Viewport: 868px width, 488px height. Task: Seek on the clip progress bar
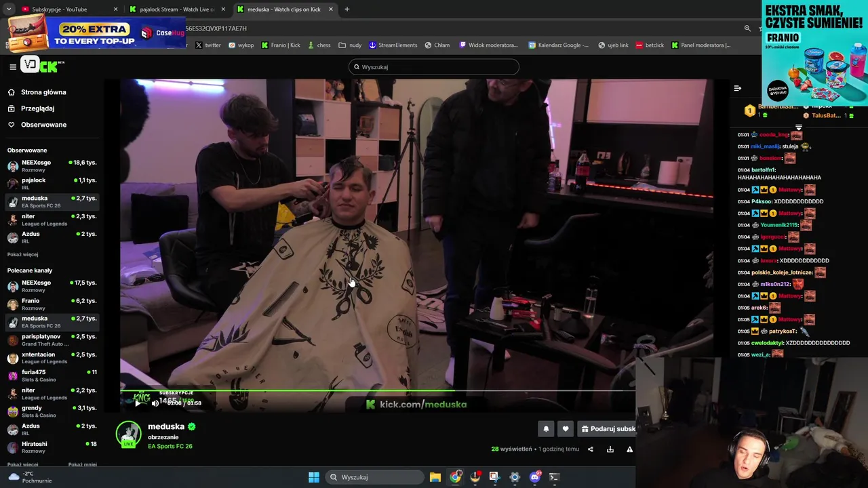pyautogui.click(x=378, y=390)
